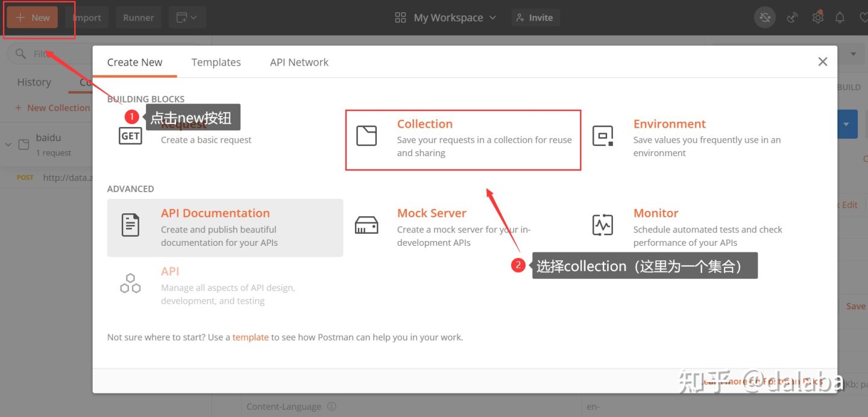Viewport: 868px width, 417px height.
Task: Click the New button
Action: 33,17
